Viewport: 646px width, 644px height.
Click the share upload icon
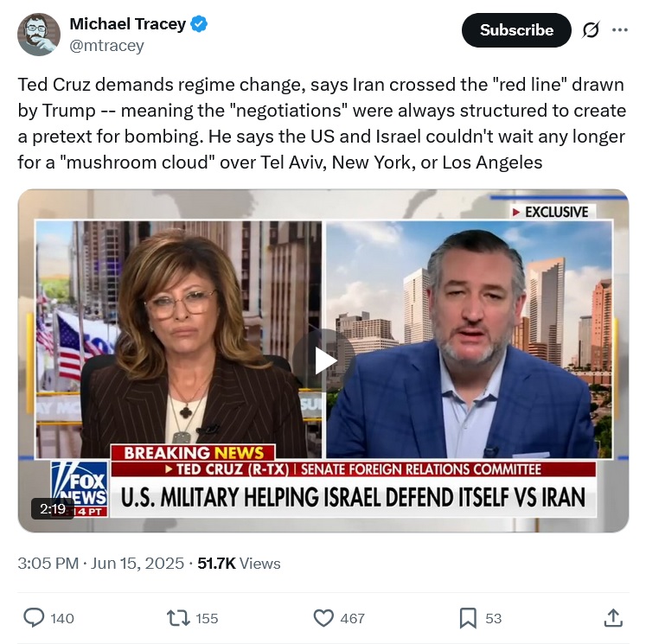tap(613, 618)
